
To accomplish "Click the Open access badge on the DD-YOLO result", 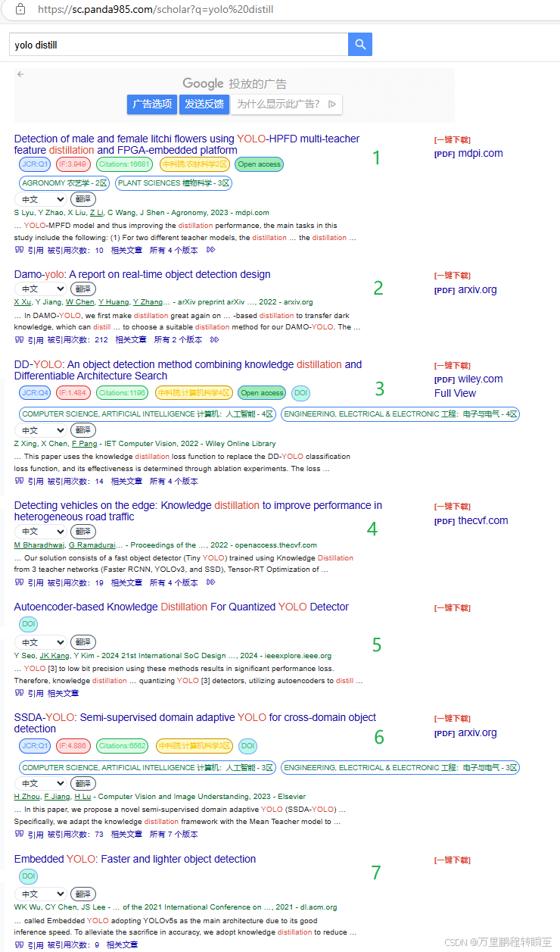I will click(x=262, y=393).
